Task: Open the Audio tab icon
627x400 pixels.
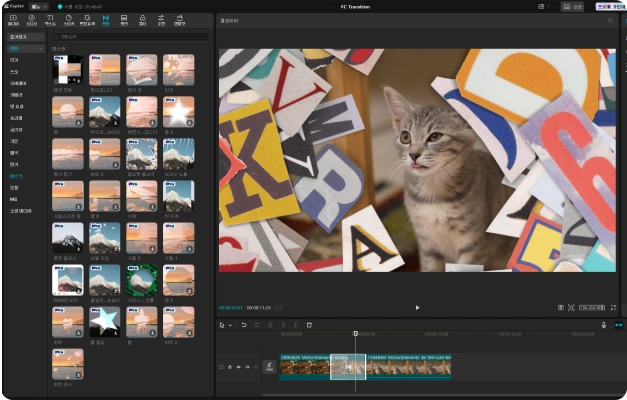Action: point(32,20)
